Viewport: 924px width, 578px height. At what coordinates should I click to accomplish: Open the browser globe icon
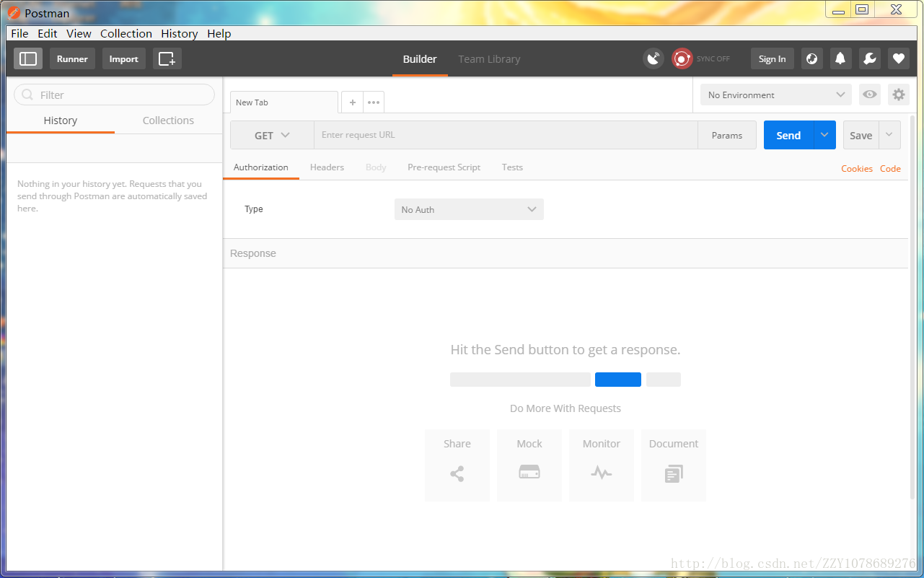[812, 59]
